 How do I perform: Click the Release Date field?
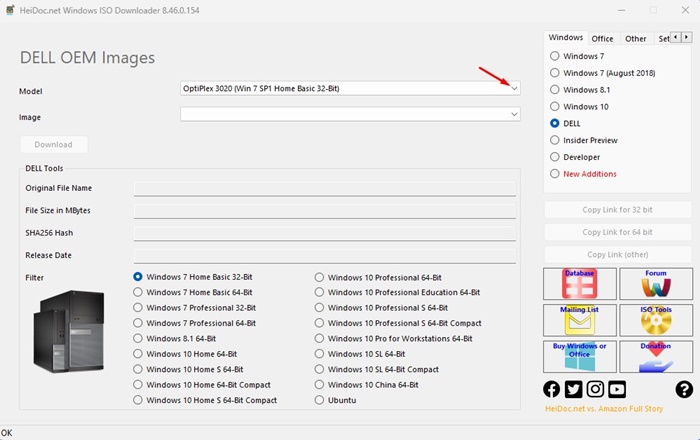325,255
